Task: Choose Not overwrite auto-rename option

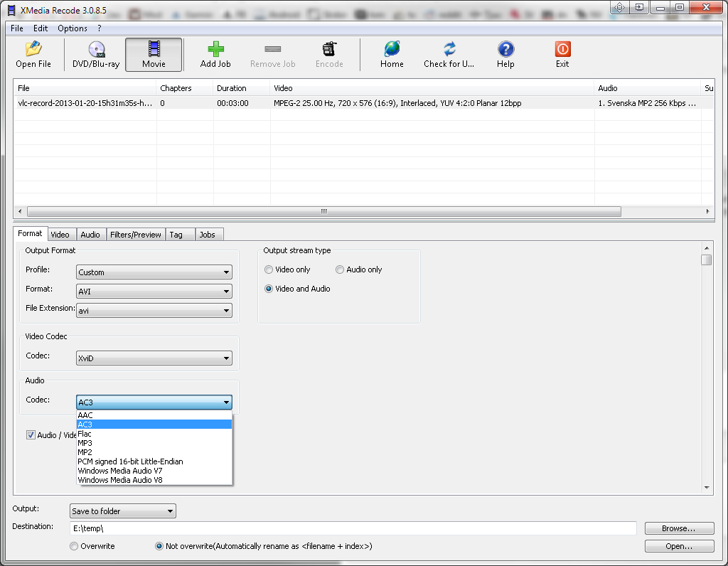Action: (159, 546)
